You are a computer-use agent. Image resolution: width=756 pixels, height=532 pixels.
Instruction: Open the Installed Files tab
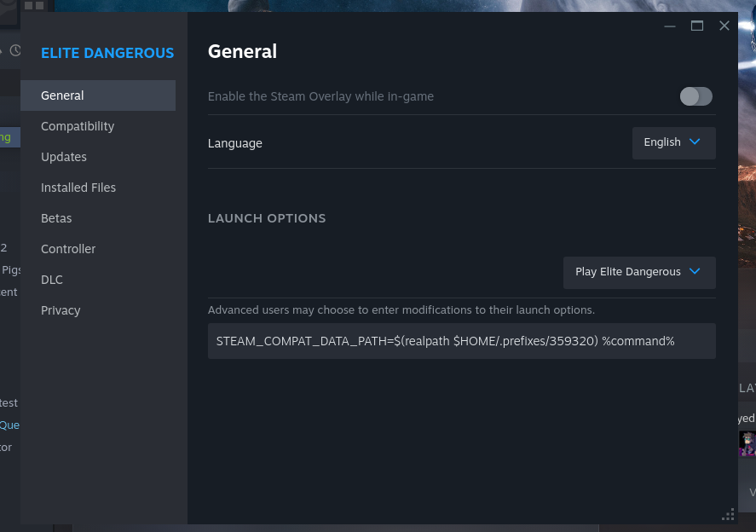(98, 188)
